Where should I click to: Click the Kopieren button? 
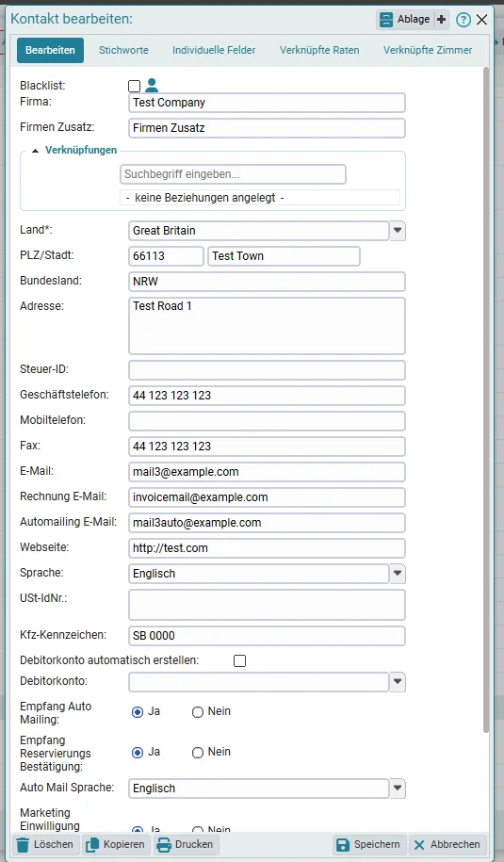(117, 844)
